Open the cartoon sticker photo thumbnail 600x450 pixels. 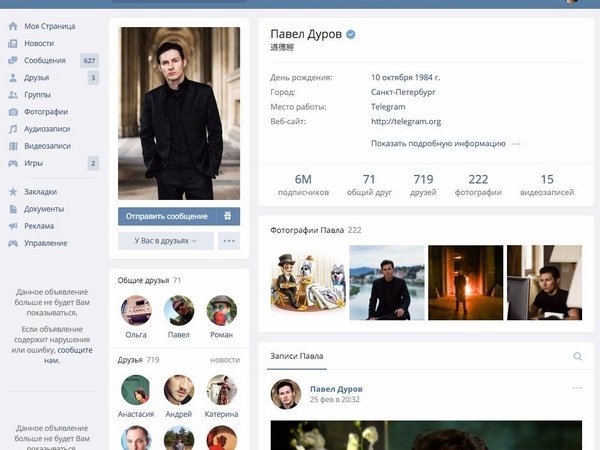pyautogui.click(x=308, y=283)
